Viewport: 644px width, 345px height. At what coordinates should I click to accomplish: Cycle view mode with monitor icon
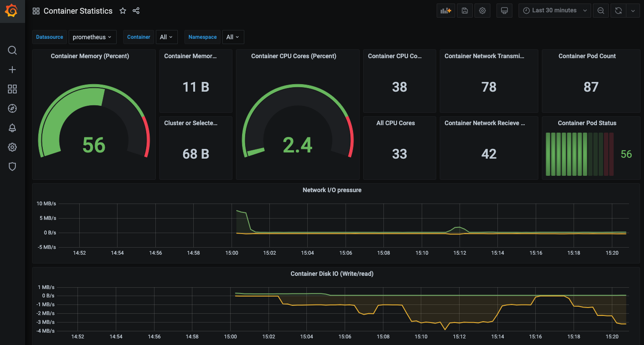pyautogui.click(x=504, y=11)
